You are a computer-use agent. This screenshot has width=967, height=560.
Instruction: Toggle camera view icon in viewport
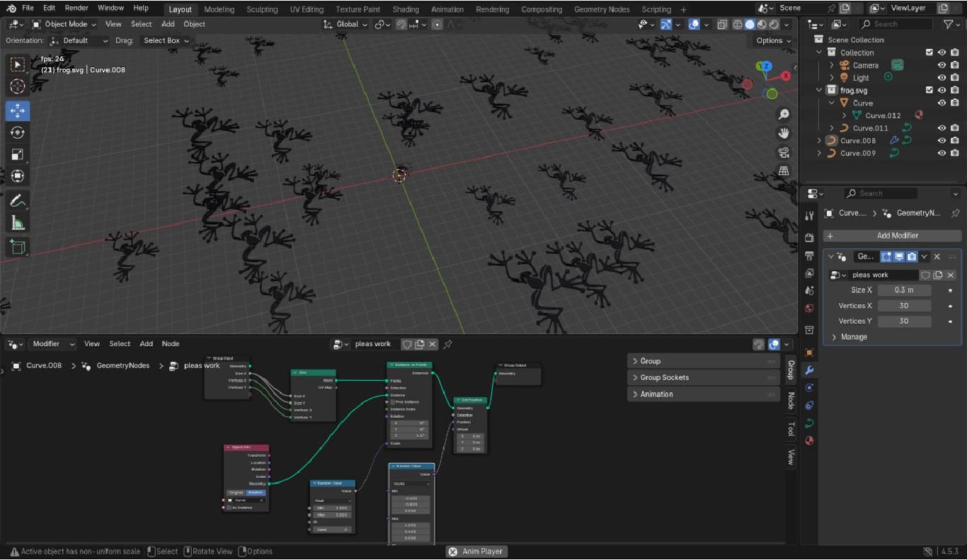point(784,152)
